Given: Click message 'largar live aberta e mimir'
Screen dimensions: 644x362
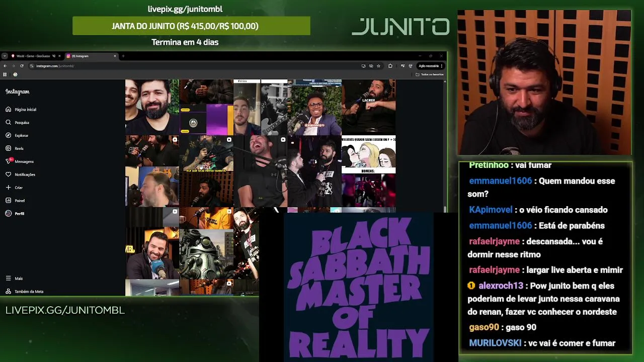Looking at the screenshot, I should 575,270.
